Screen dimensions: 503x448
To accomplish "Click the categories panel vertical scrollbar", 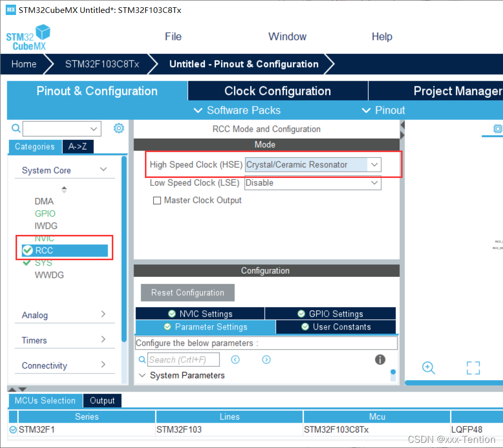I will pos(124,249).
